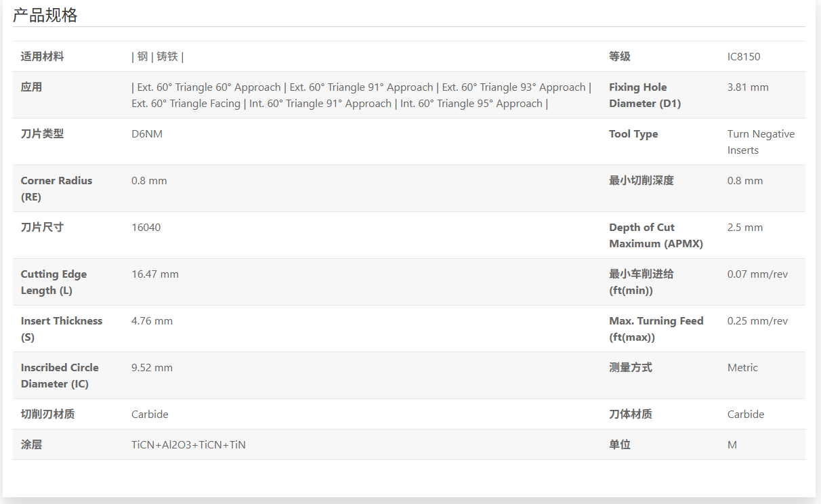The image size is (821, 504).
Task: Select the Insert Thickness (S) label
Action: (61, 329)
